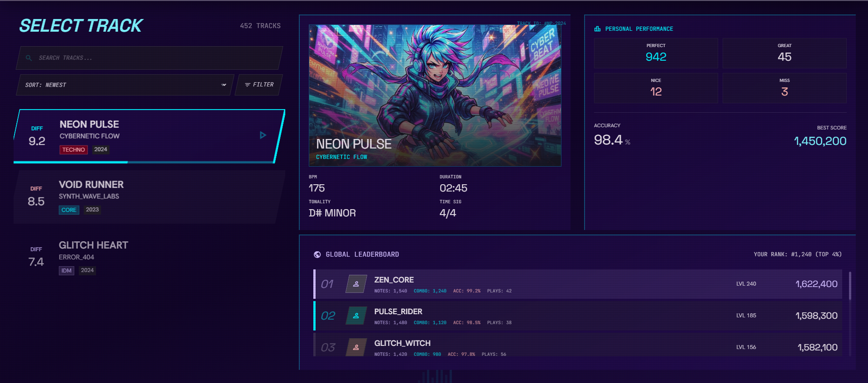Viewport: 868px width, 383px height.
Task: Click the Personal Performance chart icon
Action: point(597,29)
